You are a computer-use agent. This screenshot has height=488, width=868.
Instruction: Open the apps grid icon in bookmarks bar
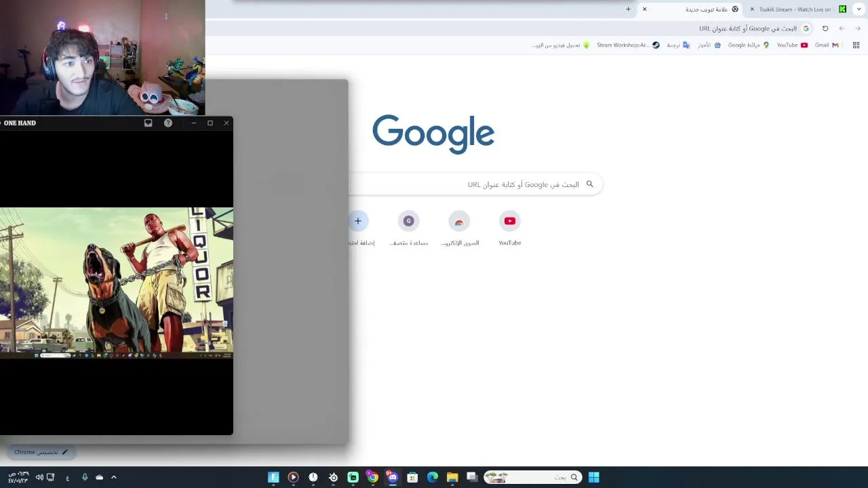click(x=856, y=45)
